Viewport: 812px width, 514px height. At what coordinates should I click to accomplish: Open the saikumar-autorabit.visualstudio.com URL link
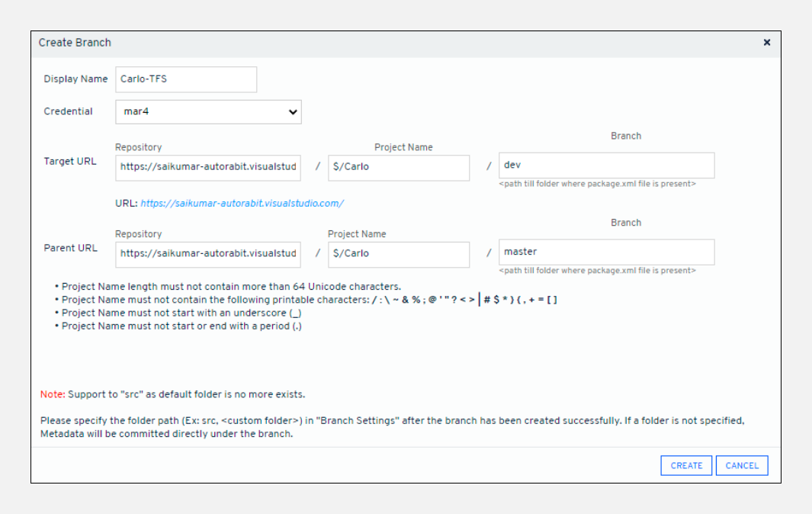[x=242, y=204]
